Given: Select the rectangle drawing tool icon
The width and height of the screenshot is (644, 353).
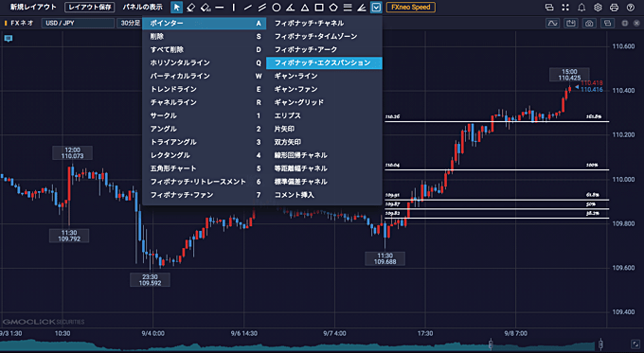Looking at the screenshot, I should pyautogui.click(x=319, y=8).
